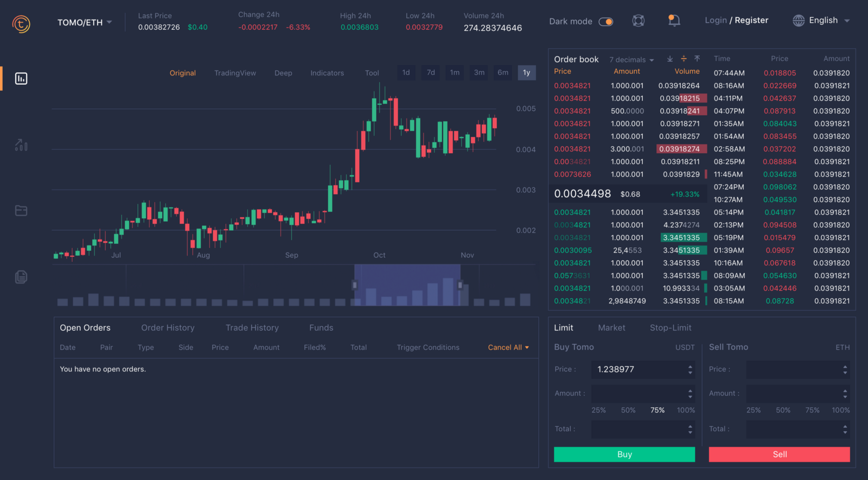The width and height of the screenshot is (868, 480).
Task: Show only buy orders arrow-down icon
Action: point(670,59)
